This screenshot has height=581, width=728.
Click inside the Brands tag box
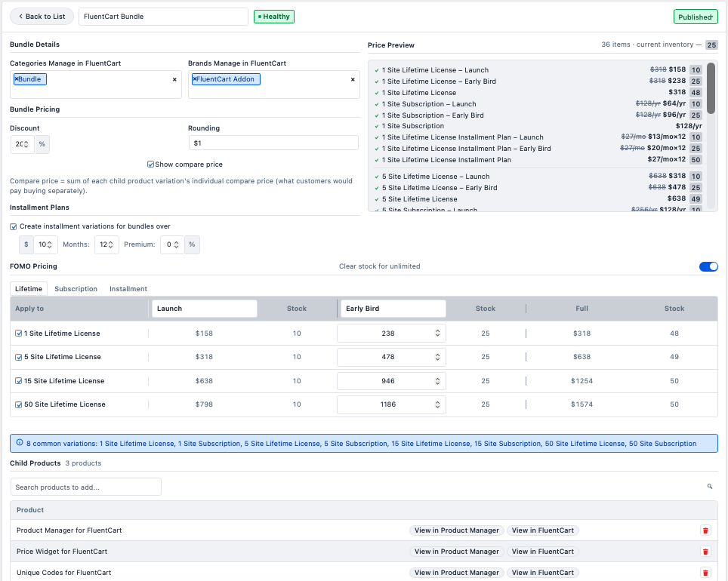point(274,85)
